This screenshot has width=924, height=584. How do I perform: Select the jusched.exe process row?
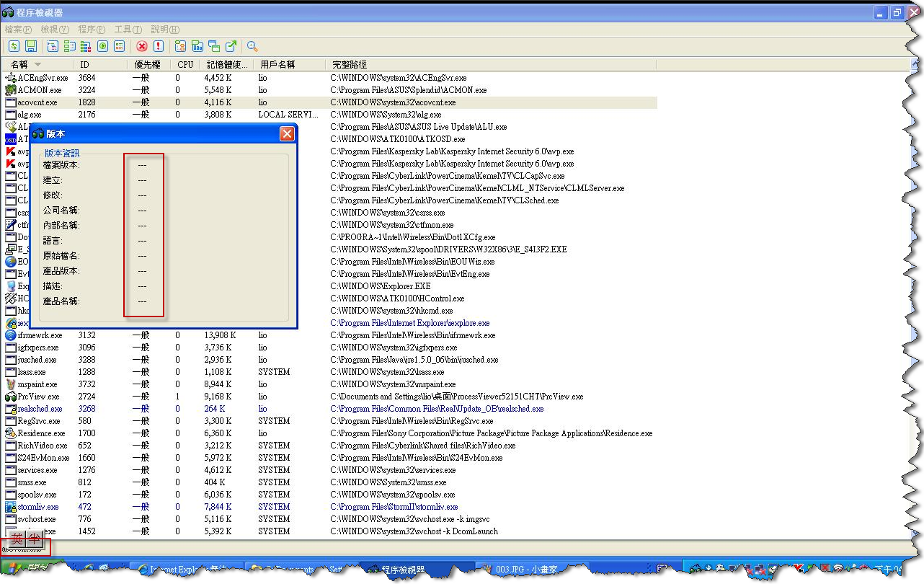tap(330, 360)
